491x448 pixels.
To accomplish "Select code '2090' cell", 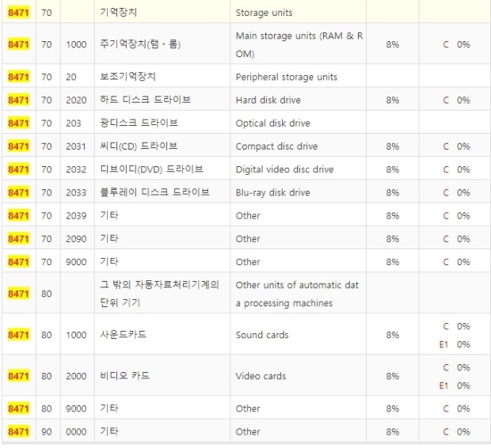I will click(x=76, y=239).
